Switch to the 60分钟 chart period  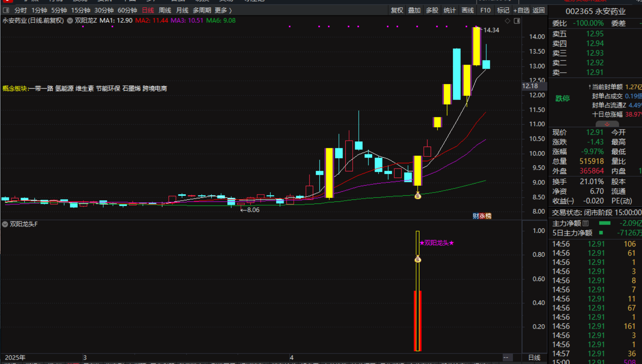point(127,10)
